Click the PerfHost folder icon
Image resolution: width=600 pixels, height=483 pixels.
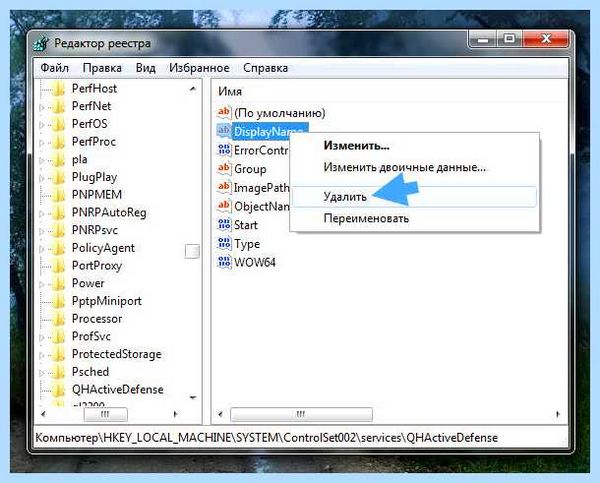coord(59,88)
